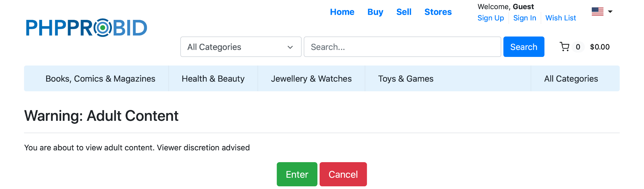Select the Health & Beauty category
The image size is (644, 189).
click(213, 79)
